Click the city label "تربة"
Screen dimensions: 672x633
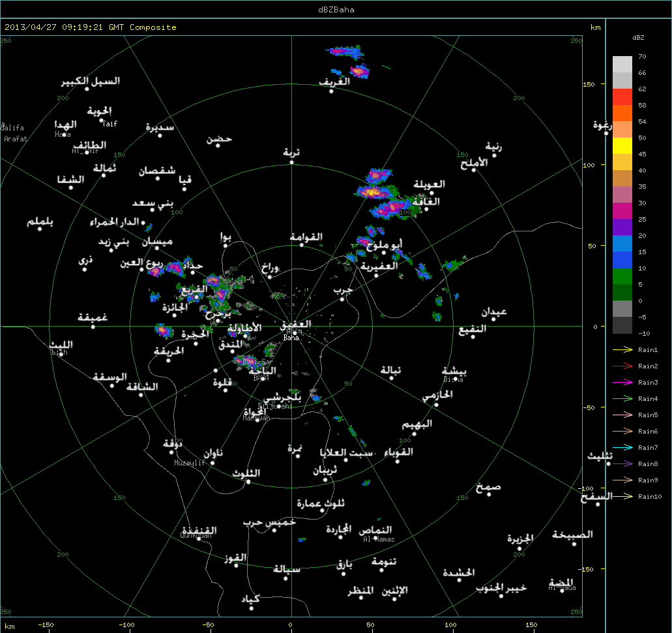(x=291, y=152)
